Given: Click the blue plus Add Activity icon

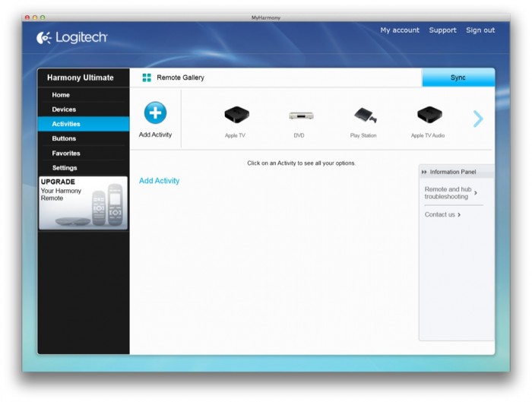Looking at the screenshot, I should click(155, 112).
